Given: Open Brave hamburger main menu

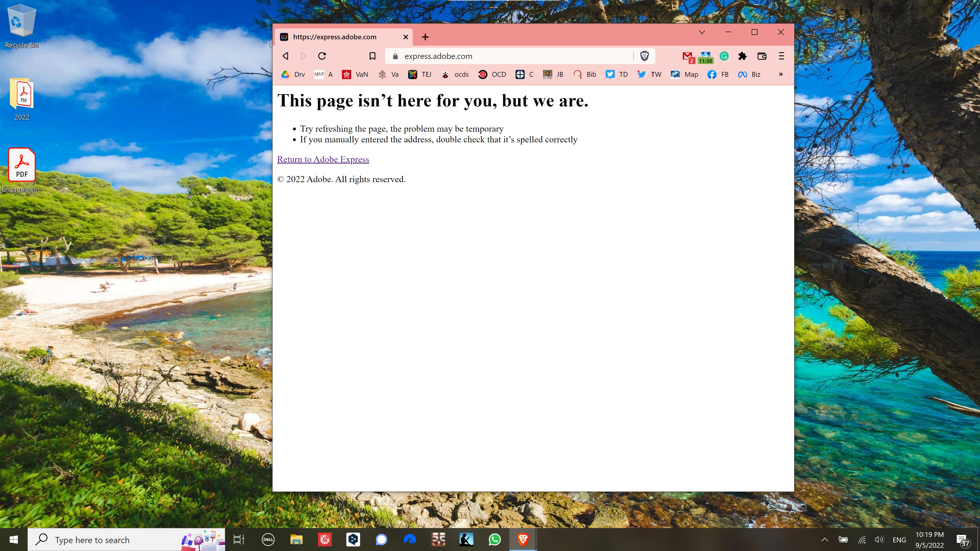Looking at the screenshot, I should click(x=781, y=56).
